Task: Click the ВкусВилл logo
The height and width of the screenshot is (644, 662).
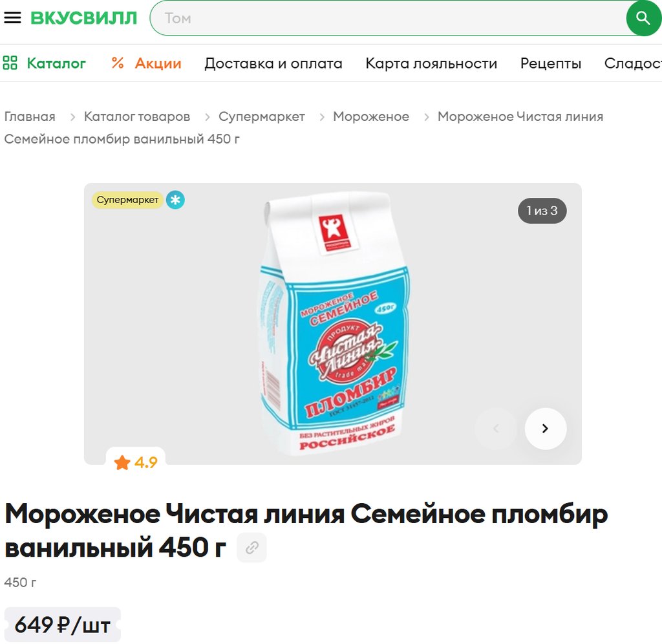Action: 83,17
